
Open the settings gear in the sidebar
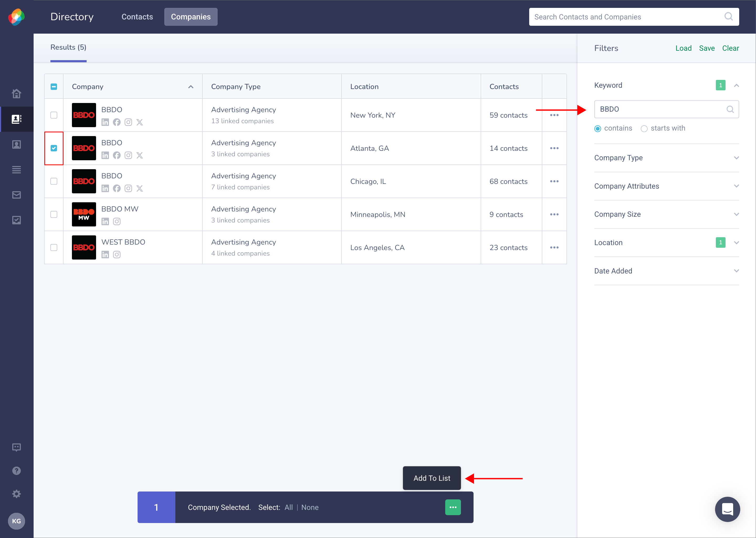pyautogui.click(x=17, y=494)
